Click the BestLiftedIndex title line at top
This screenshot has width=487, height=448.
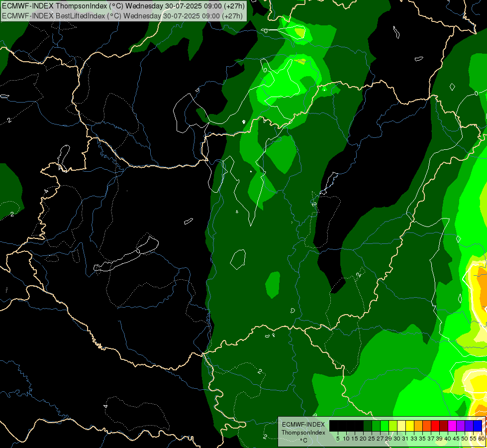122,16
